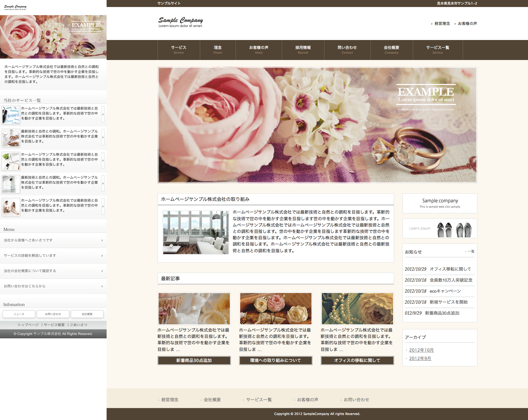Open the 2012年9月 archive link
The height and width of the screenshot is (420, 528).
(x=420, y=358)
